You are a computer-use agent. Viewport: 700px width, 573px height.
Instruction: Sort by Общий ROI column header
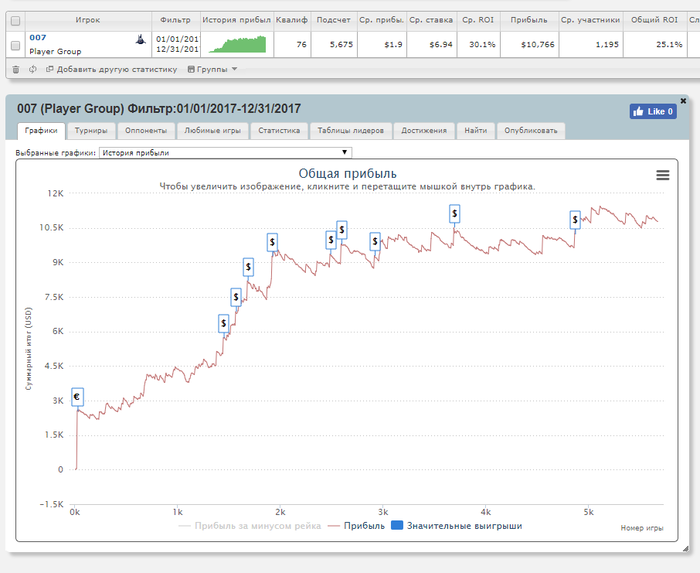(654, 20)
